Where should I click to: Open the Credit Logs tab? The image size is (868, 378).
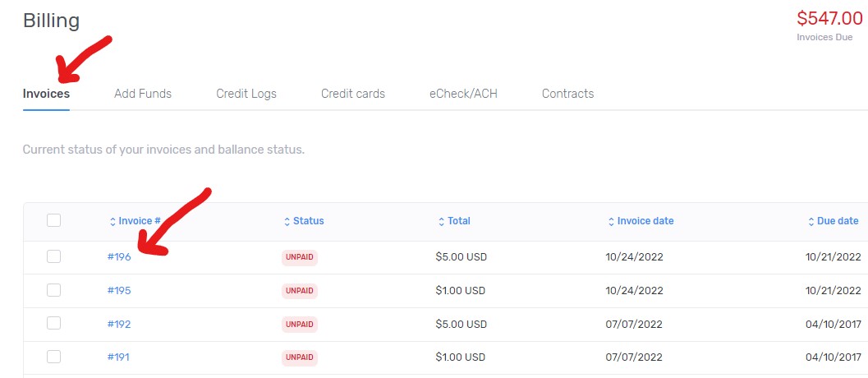tap(246, 94)
